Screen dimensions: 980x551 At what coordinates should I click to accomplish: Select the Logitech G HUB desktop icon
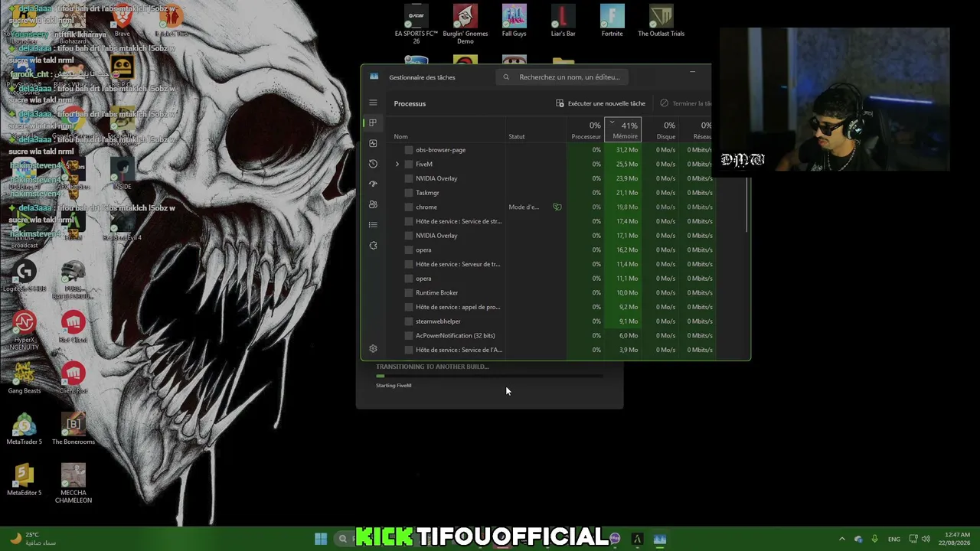coord(24,275)
